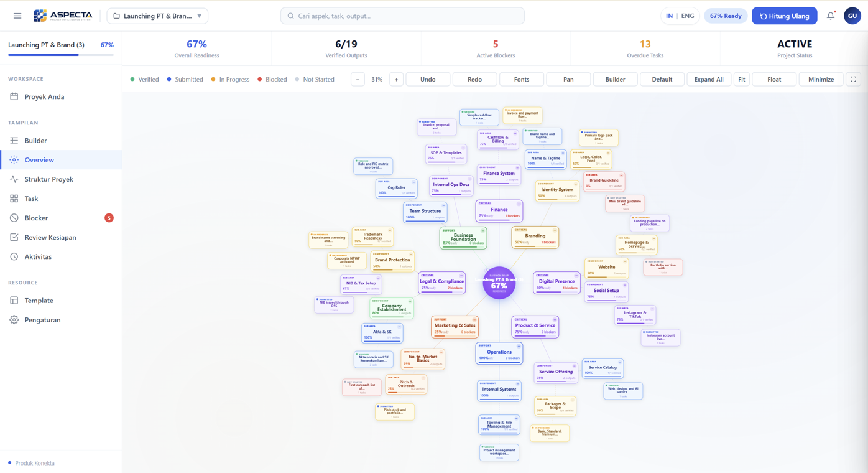Image resolution: width=868 pixels, height=473 pixels.
Task: Click the Expand All button
Action: coord(709,79)
